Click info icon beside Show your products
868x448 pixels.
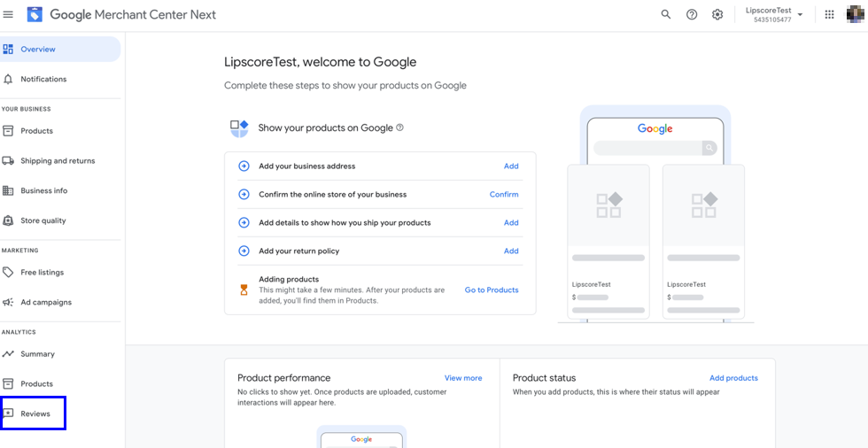point(400,127)
